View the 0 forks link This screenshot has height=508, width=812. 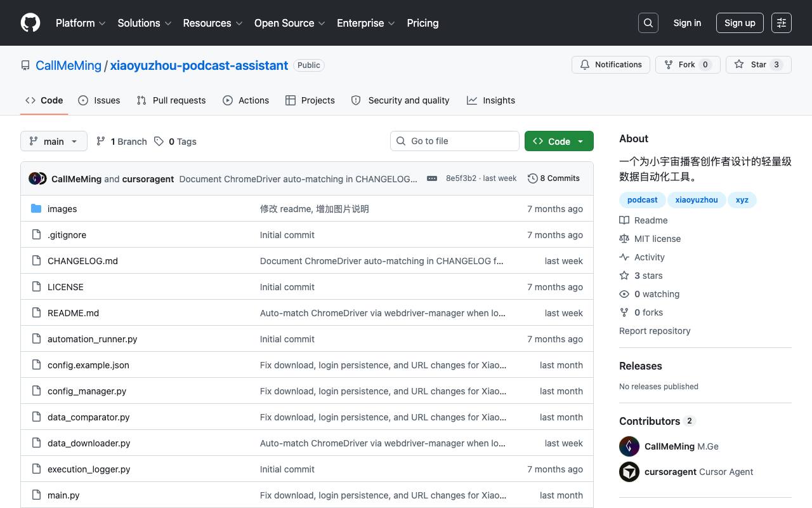coord(641,312)
